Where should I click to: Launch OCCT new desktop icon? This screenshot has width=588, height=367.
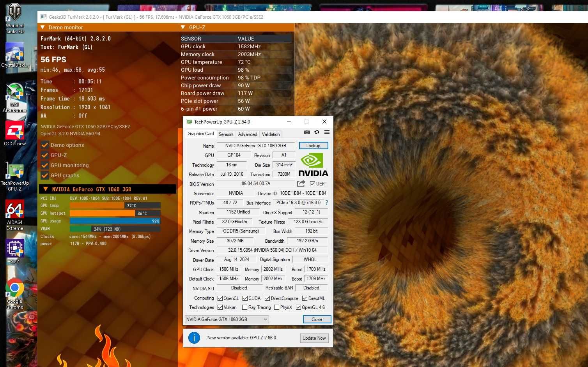click(15, 133)
